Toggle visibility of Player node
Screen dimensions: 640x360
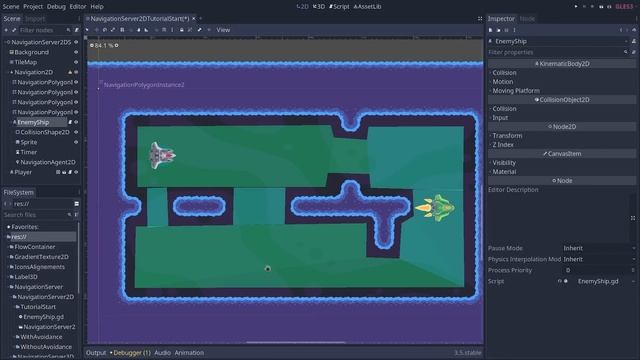pyautogui.click(x=76, y=172)
